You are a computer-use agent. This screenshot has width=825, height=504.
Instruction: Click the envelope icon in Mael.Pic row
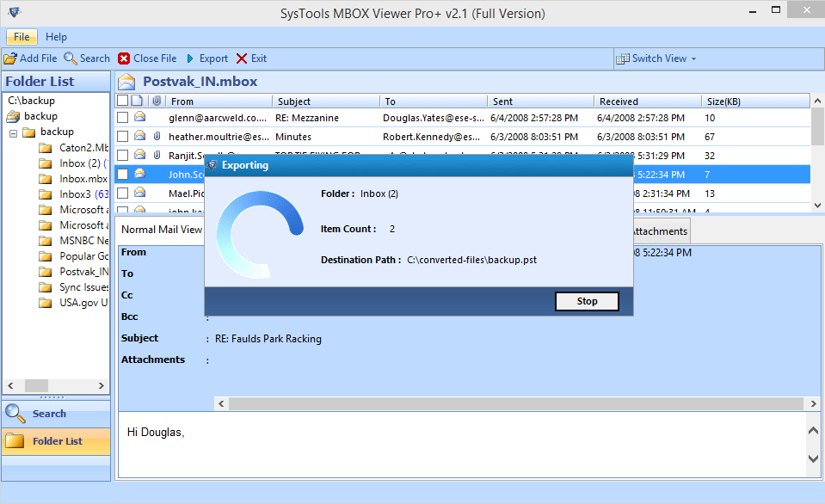click(140, 193)
